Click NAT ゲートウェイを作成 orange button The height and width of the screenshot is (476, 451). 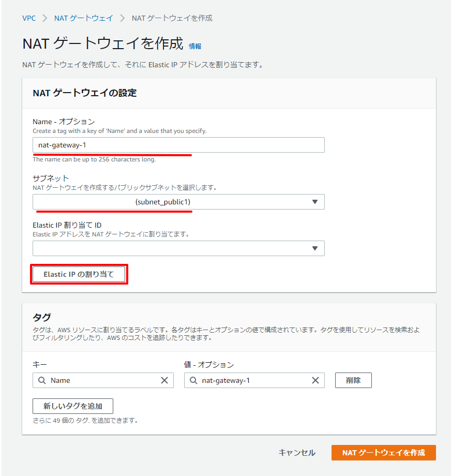[384, 453]
